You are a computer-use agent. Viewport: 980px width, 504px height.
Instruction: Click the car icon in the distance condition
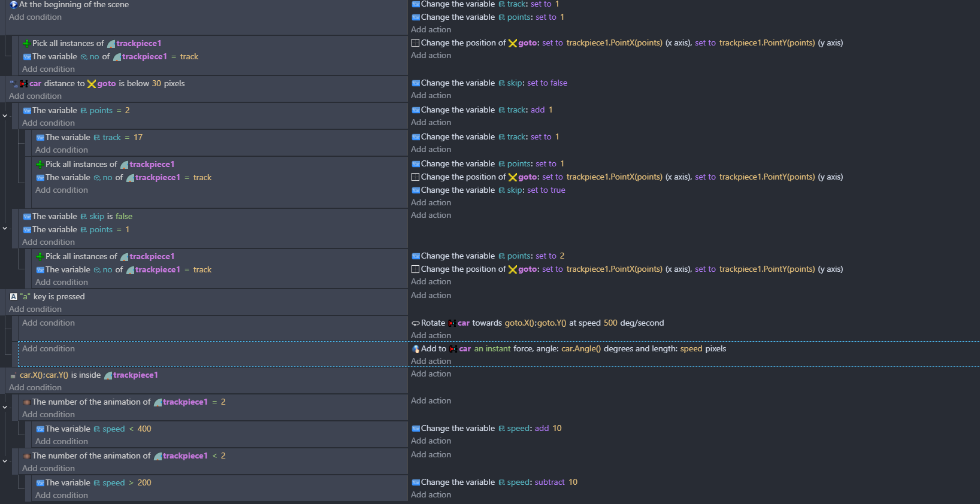tap(24, 84)
